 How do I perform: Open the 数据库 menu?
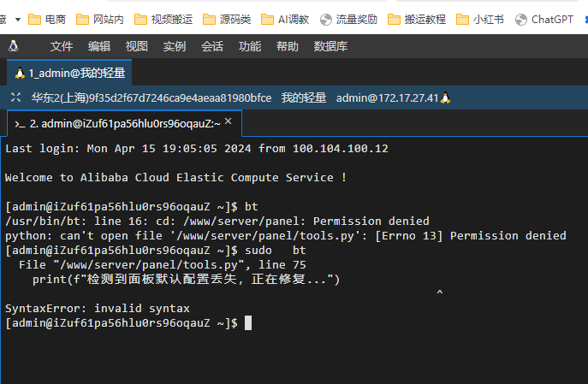point(330,46)
